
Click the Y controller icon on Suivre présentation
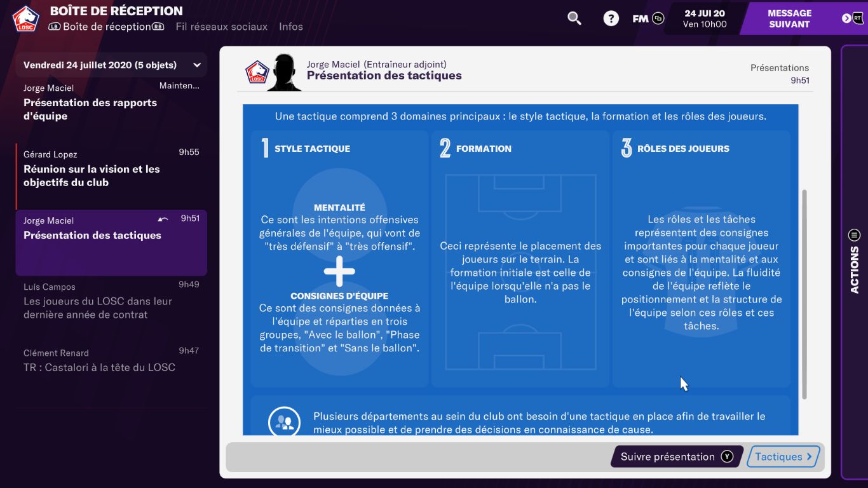[x=727, y=456]
